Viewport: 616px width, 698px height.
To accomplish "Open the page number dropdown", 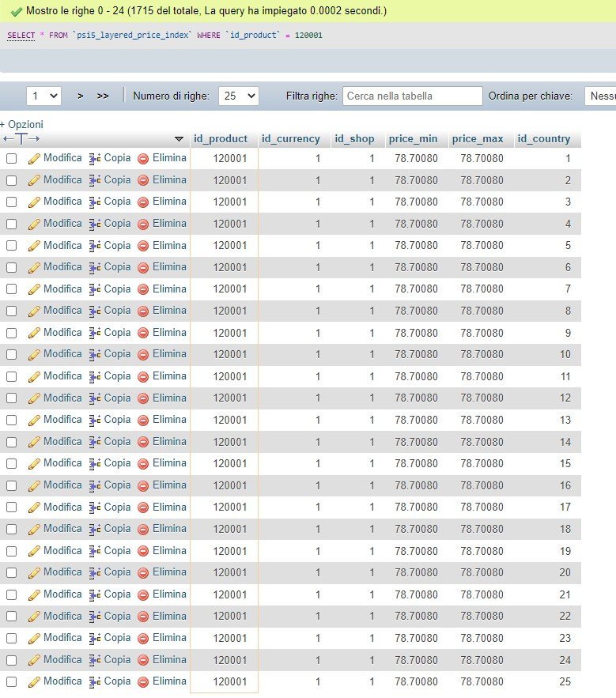I will coord(43,96).
